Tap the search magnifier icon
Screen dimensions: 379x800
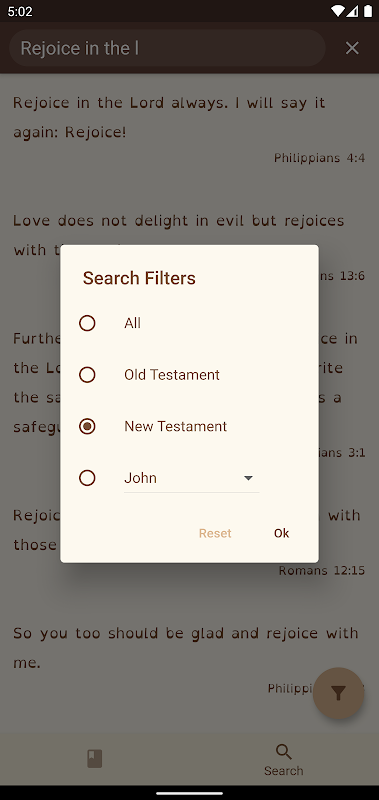tap(284, 752)
